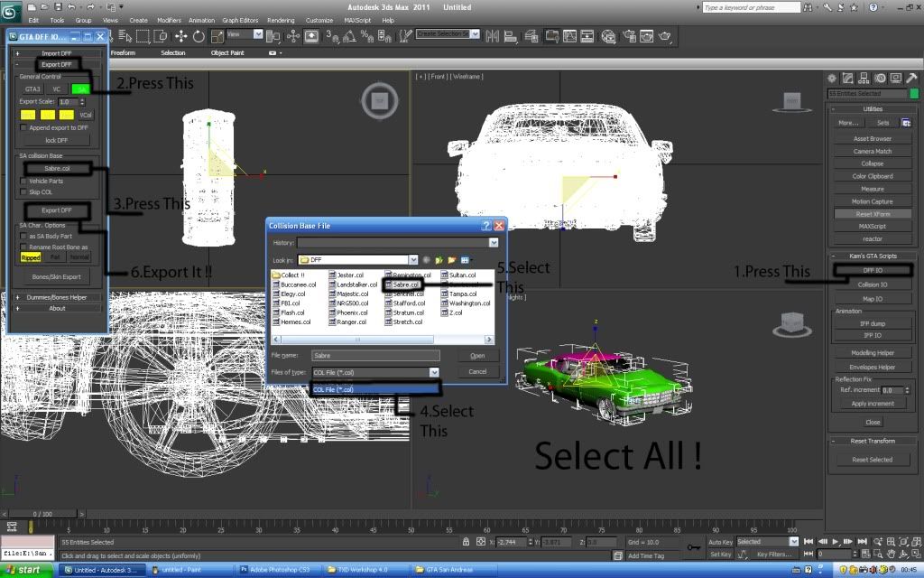Open the Modifiers menu
Image resolution: width=924 pixels, height=578 pixels.
tap(169, 20)
